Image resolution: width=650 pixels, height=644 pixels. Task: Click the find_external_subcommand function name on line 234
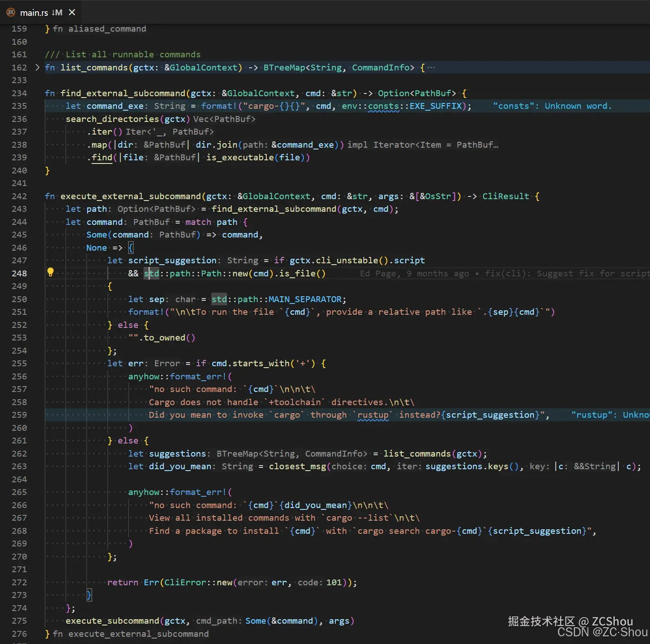[x=123, y=93]
